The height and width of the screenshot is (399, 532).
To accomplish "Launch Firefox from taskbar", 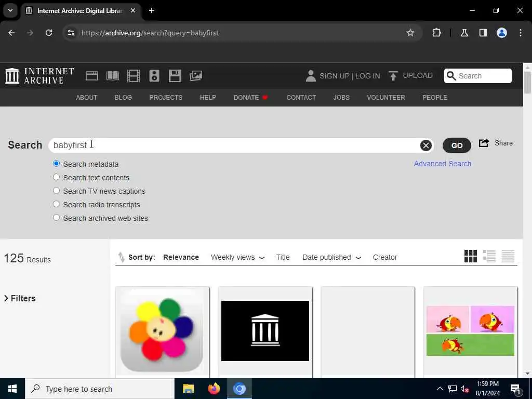I will pyautogui.click(x=214, y=389).
